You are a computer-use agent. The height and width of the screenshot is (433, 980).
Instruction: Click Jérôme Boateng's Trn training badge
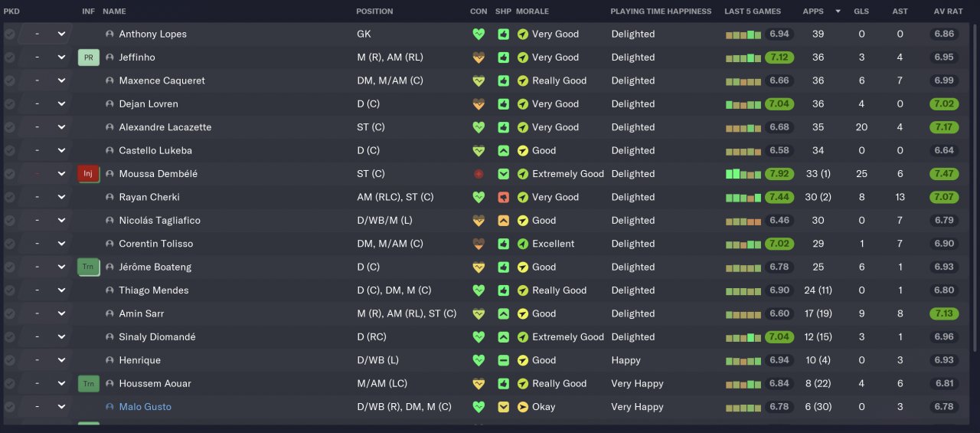click(89, 267)
